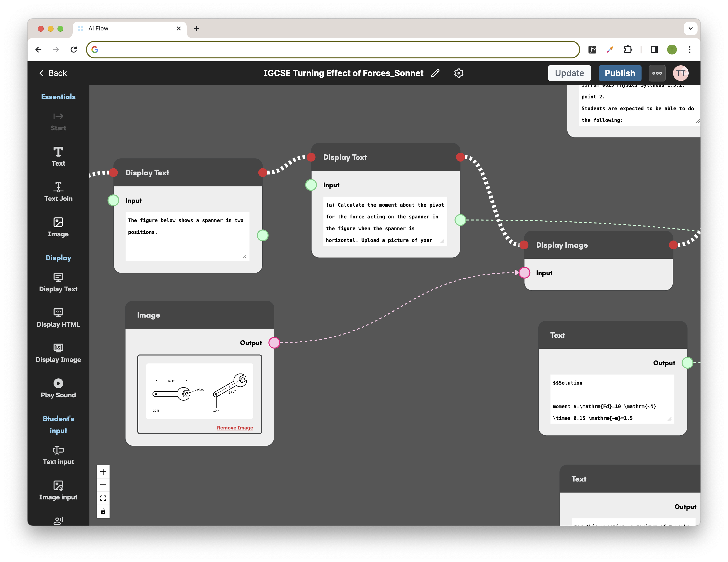Zoom in on canvas with plus control
The image size is (728, 562).
coord(103,472)
